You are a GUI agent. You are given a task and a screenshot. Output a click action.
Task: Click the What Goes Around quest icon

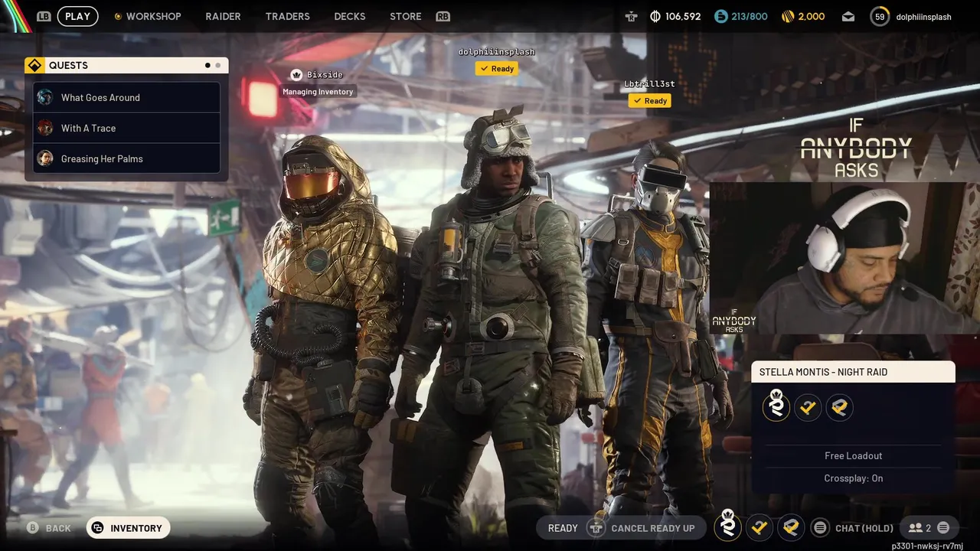point(45,97)
